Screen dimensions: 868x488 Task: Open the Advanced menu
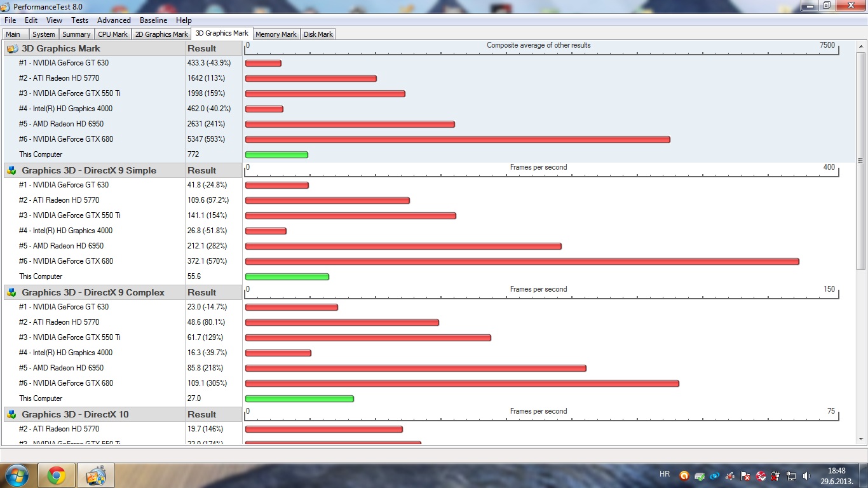coord(114,20)
